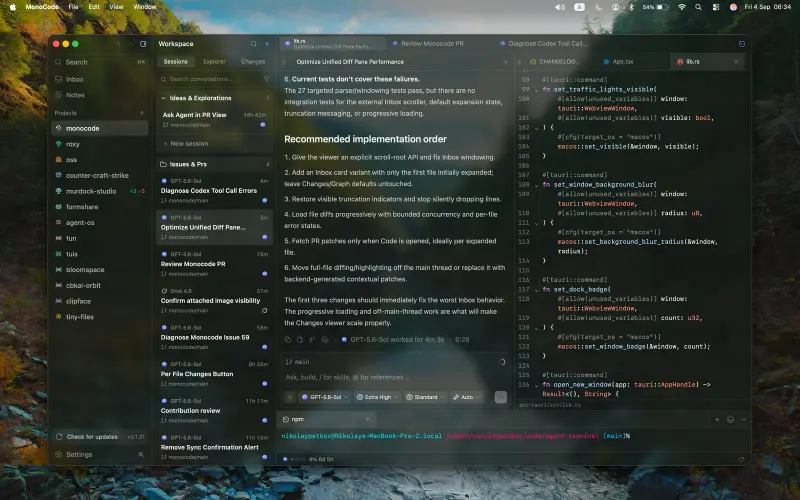
Task: Add a new project with the Projects plus
Action: point(141,113)
